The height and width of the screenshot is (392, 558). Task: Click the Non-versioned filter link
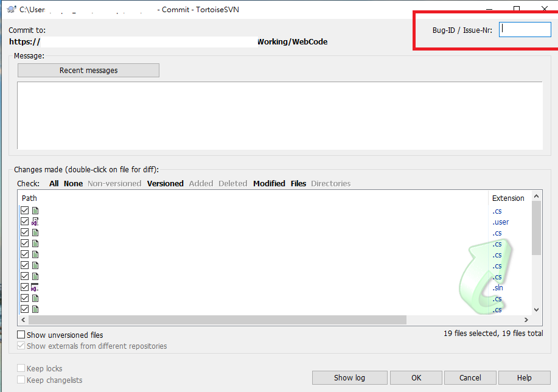[x=114, y=184]
